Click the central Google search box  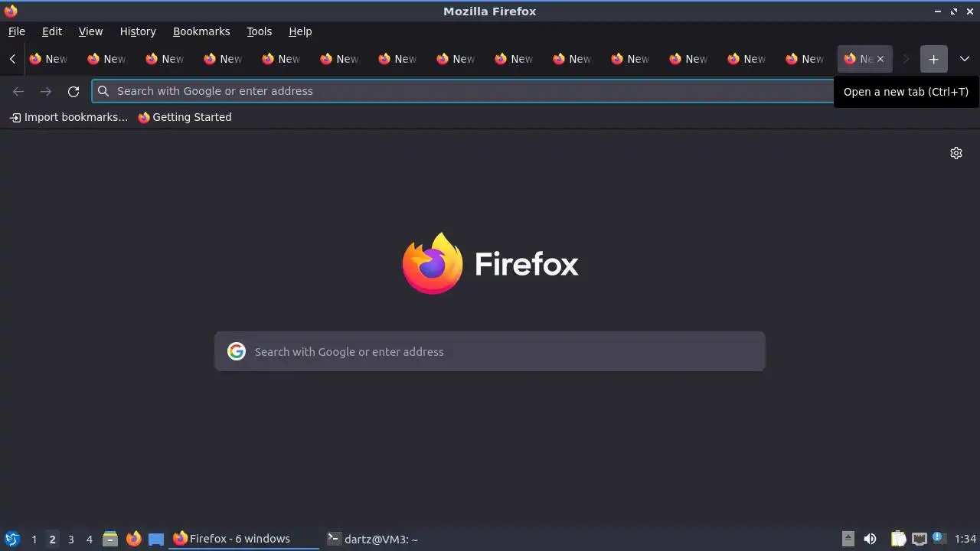[490, 351]
